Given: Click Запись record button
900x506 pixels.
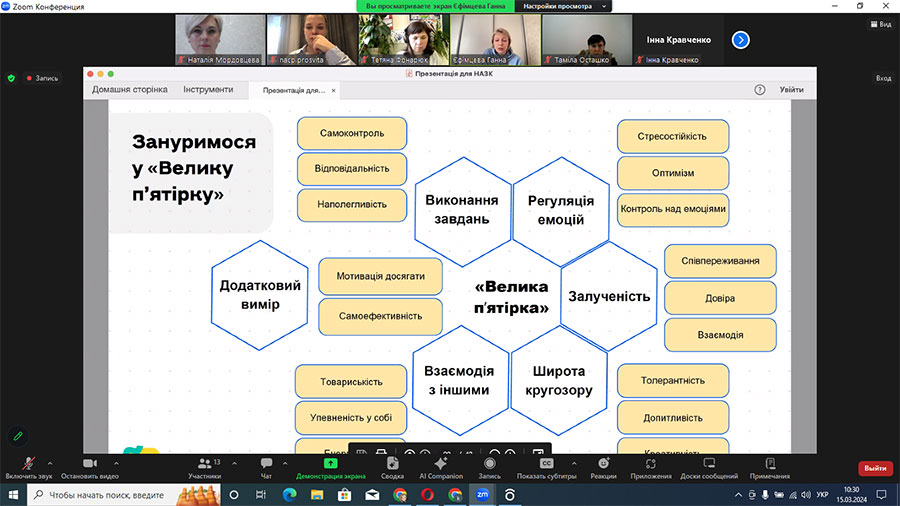Looking at the screenshot, I should pyautogui.click(x=490, y=468).
